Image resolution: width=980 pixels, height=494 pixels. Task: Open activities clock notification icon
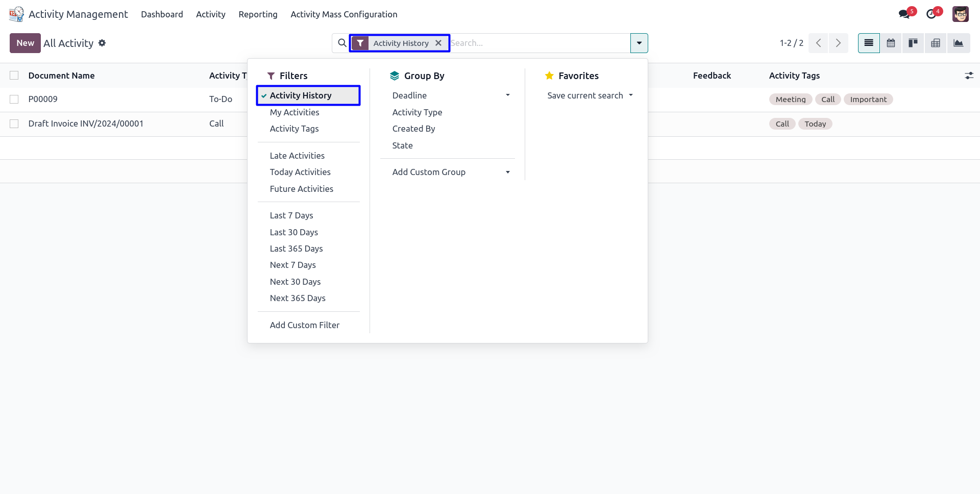click(932, 14)
